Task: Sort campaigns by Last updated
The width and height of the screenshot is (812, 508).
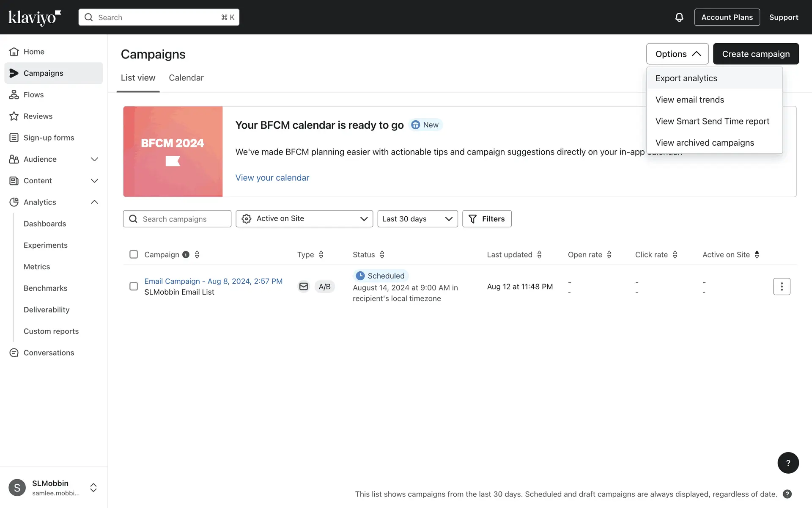Action: point(539,254)
